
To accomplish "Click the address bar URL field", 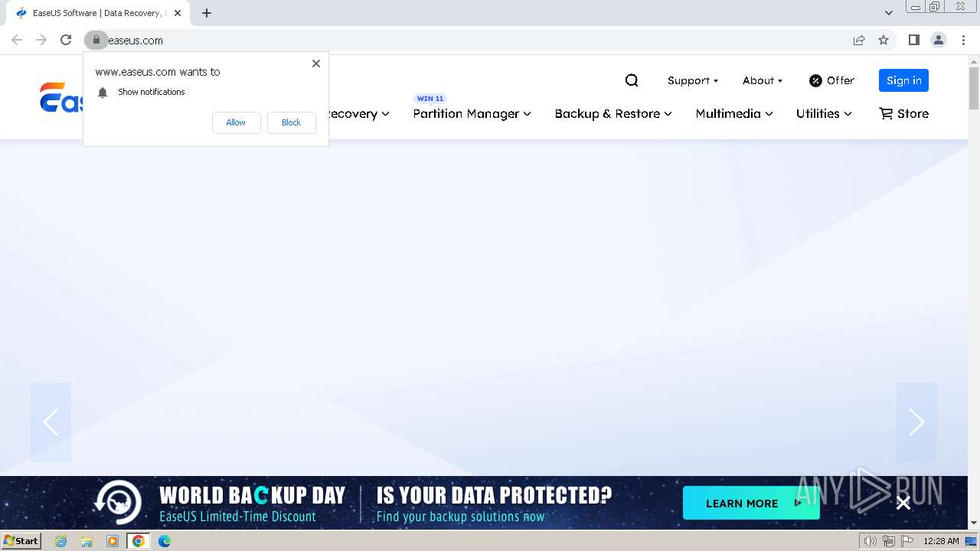I will pyautogui.click(x=475, y=40).
